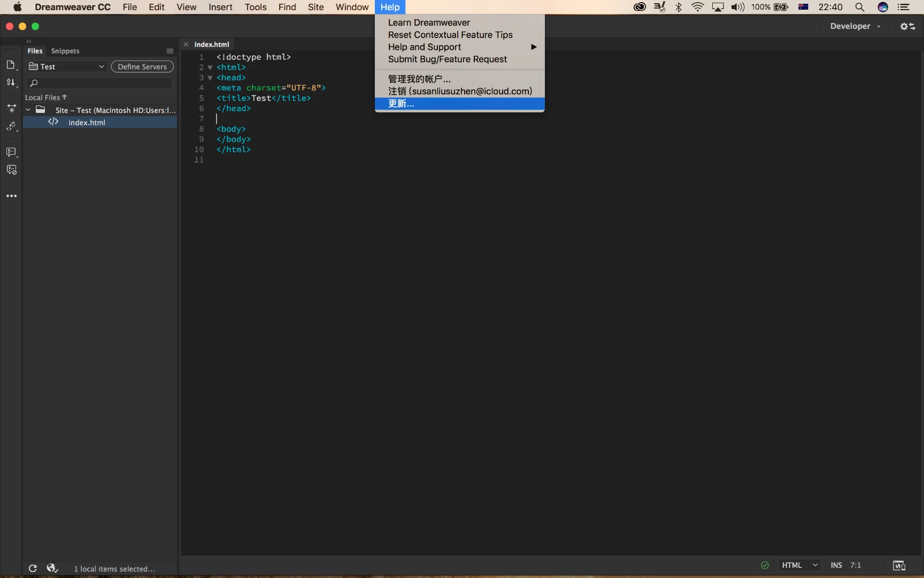This screenshot has height=578, width=924.
Task: Open the HTML language dropdown in status bar
Action: coord(799,565)
